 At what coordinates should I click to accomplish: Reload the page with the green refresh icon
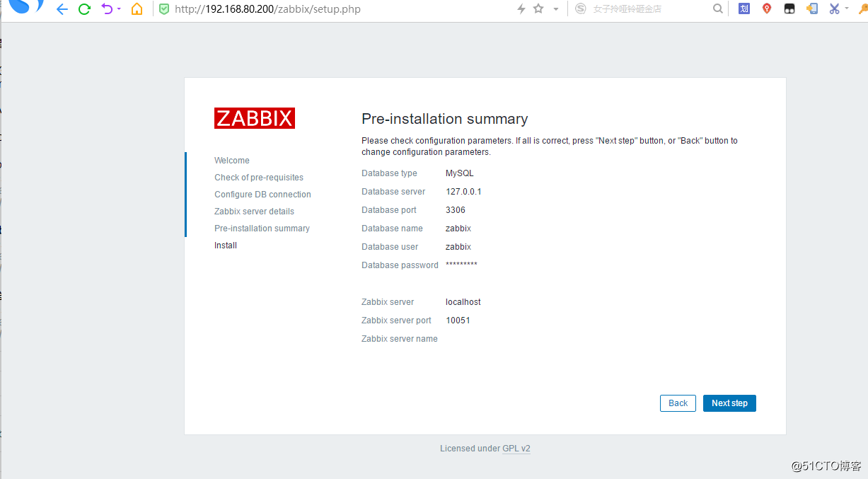coord(85,9)
